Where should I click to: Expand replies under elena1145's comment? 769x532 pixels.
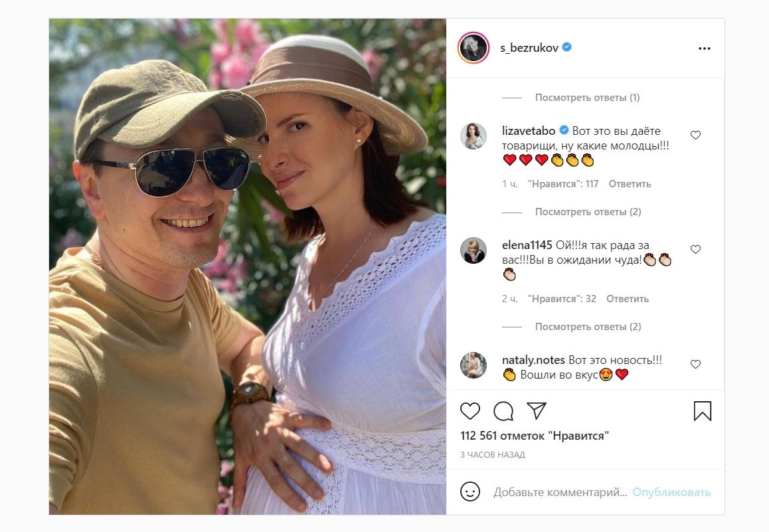point(588,327)
